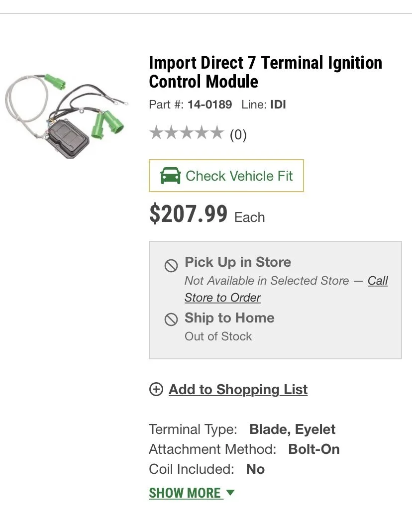Click the part number 14-0189
Screen dimensions: 412x532
[209, 105]
